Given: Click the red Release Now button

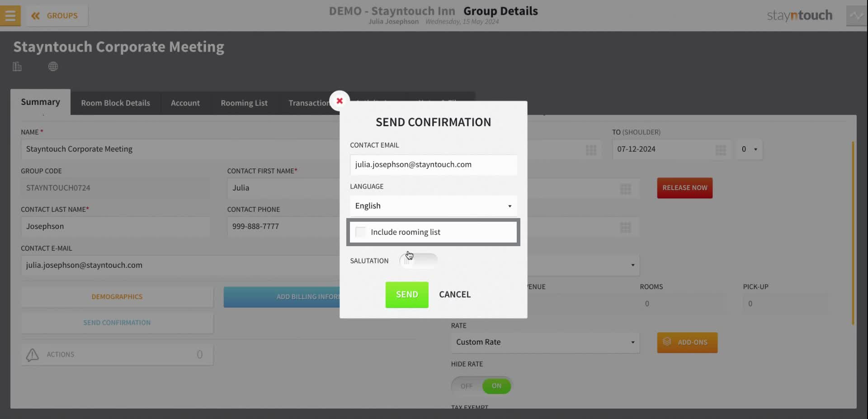Looking at the screenshot, I should [x=684, y=188].
